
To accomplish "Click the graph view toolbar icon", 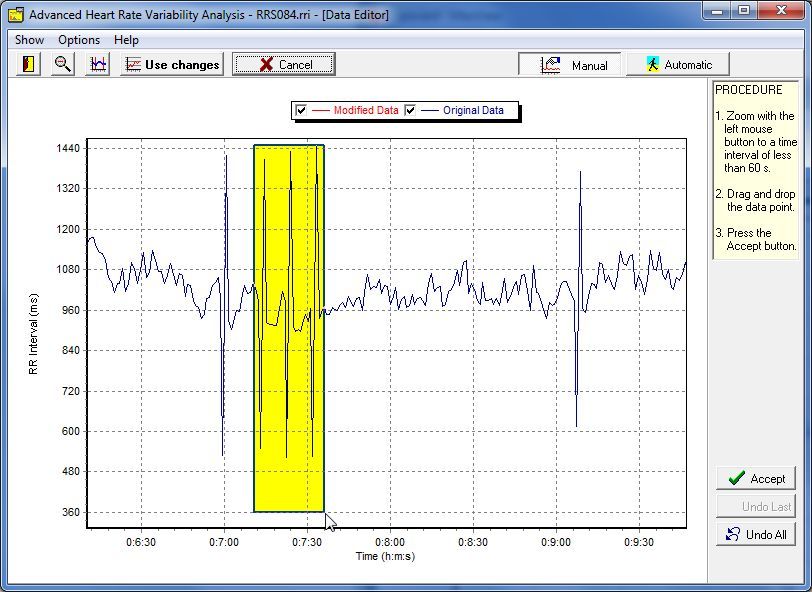I will (97, 64).
